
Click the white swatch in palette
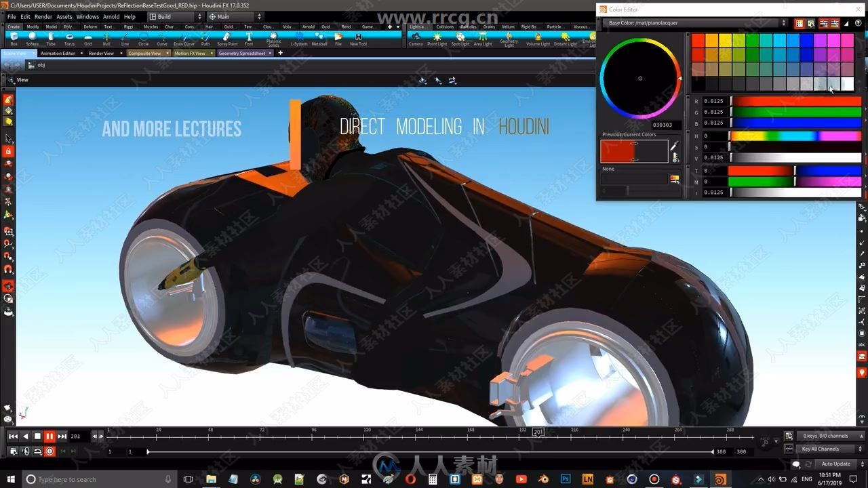click(x=848, y=83)
